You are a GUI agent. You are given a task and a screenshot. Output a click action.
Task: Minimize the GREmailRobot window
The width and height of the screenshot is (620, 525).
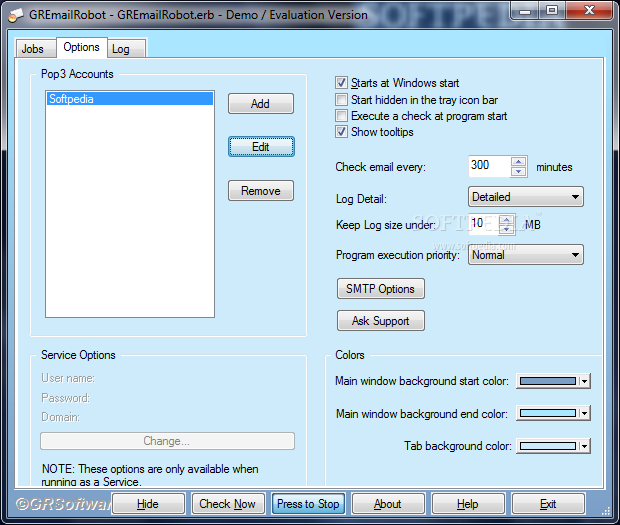tap(525, 11)
